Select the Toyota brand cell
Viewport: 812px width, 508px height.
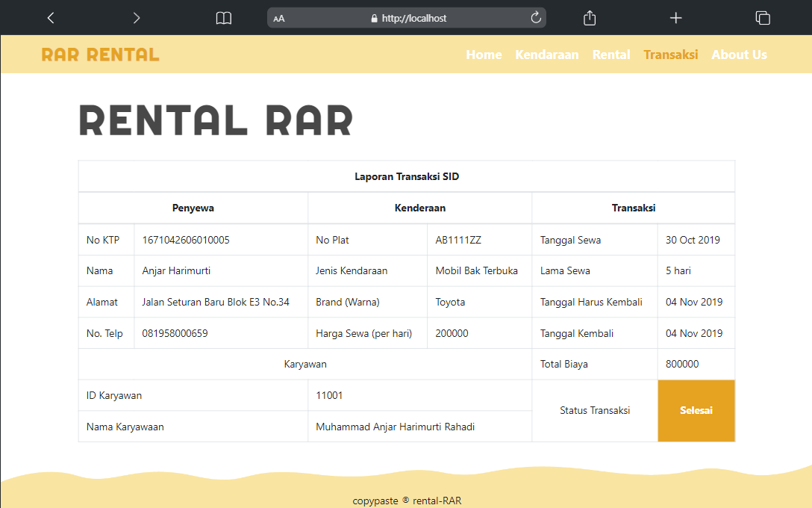pos(480,302)
